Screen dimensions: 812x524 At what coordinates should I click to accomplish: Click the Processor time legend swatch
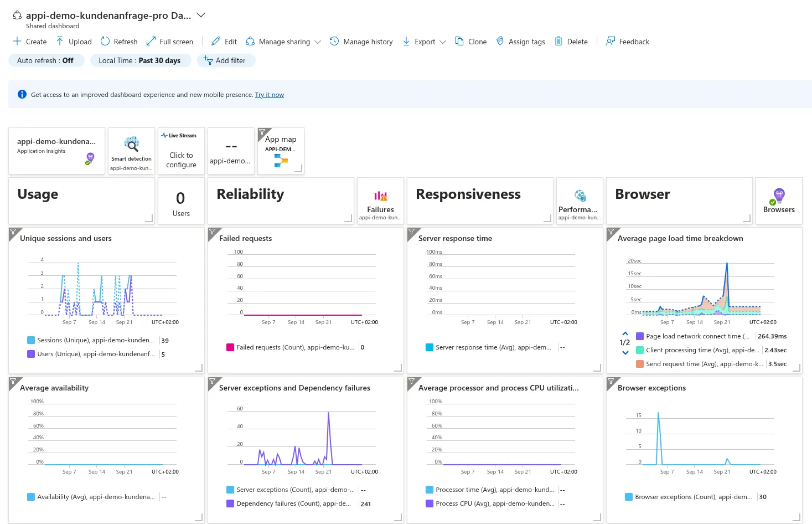(x=430, y=490)
